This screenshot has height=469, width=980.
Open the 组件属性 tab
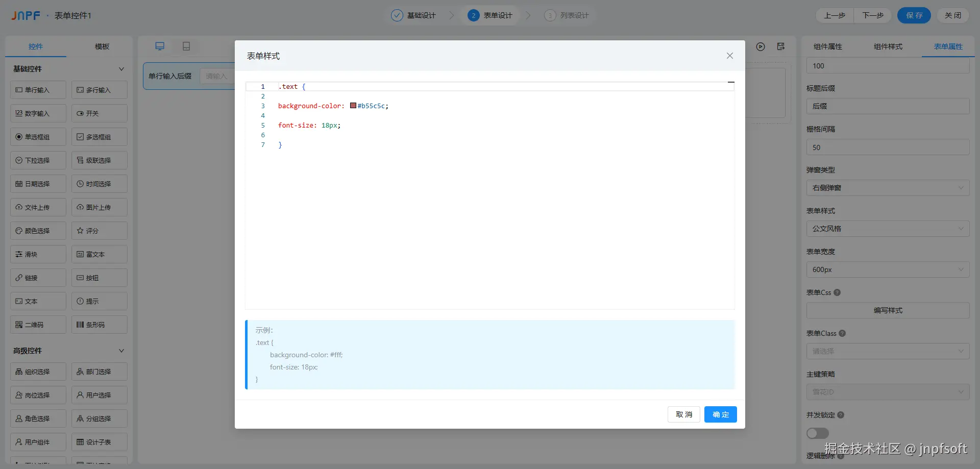pos(828,46)
